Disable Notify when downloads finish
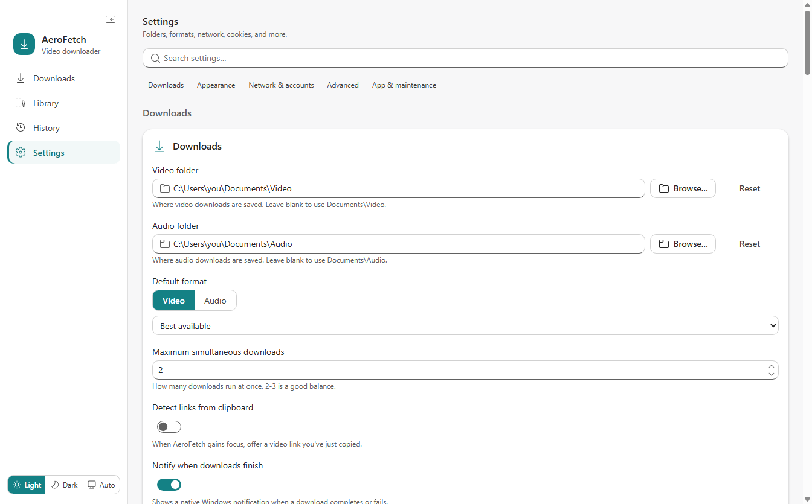Image resolution: width=812 pixels, height=504 pixels. [169, 485]
